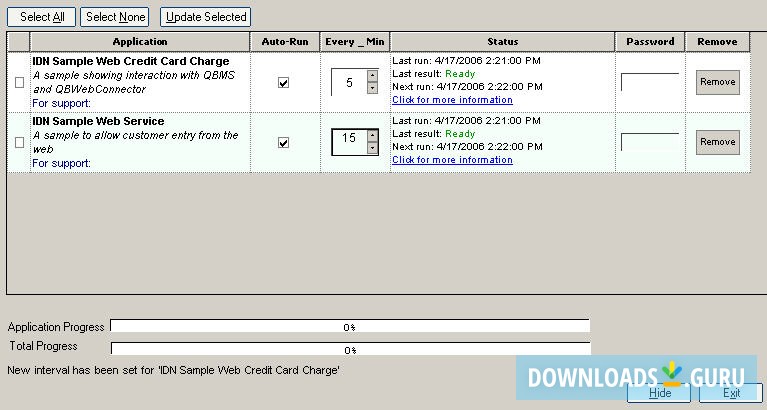Click the Auto-Run column header
Screen dimensions: 767x410
point(285,42)
